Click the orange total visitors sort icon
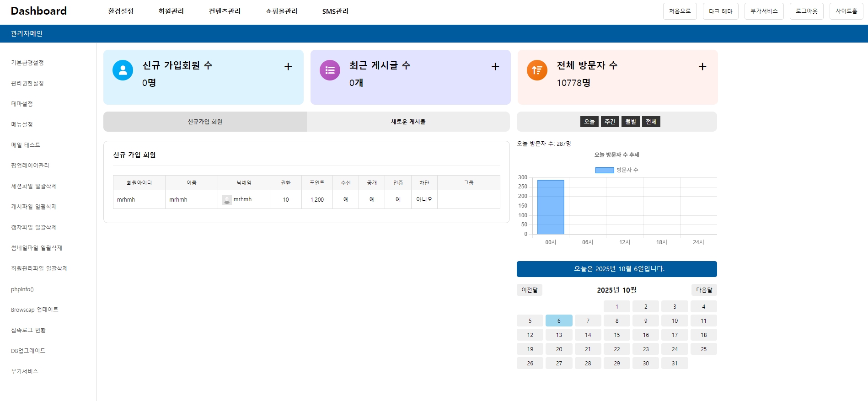The height and width of the screenshot is (401, 868). coord(537,70)
